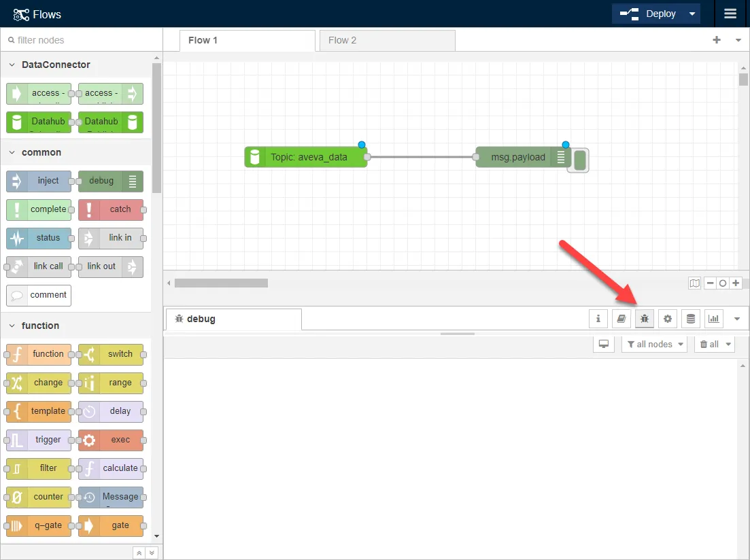Click the Topic: aveva_data node on canvas
Image resolution: width=750 pixels, height=560 pixels.
[306, 157]
